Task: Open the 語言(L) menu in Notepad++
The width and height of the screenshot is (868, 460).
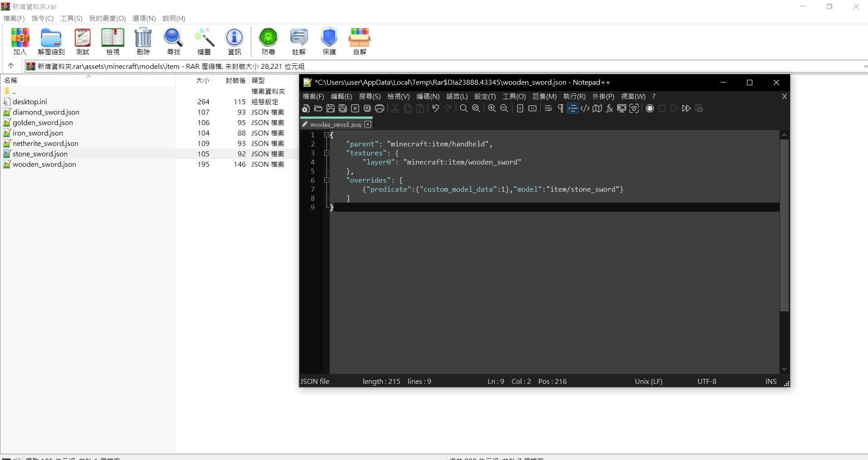Action: pos(457,97)
